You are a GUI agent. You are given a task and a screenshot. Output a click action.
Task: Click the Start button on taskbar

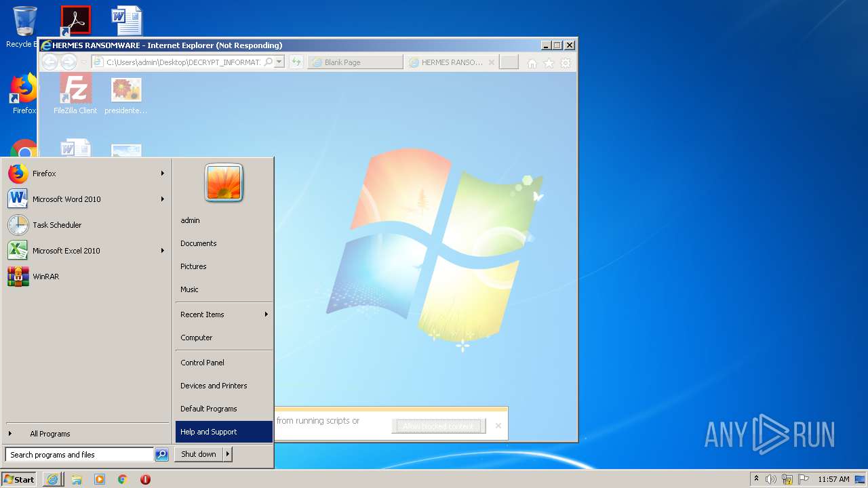click(19, 479)
